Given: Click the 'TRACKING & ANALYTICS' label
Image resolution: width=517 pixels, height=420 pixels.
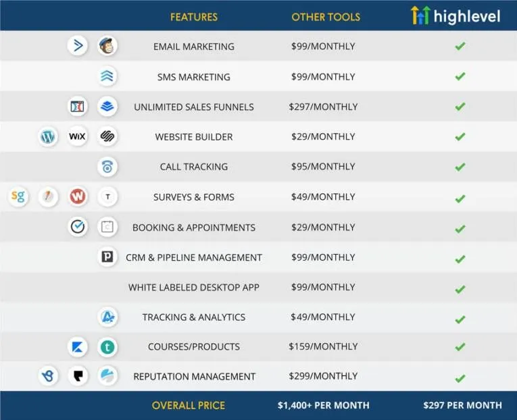Looking at the screenshot, I should (x=194, y=317).
